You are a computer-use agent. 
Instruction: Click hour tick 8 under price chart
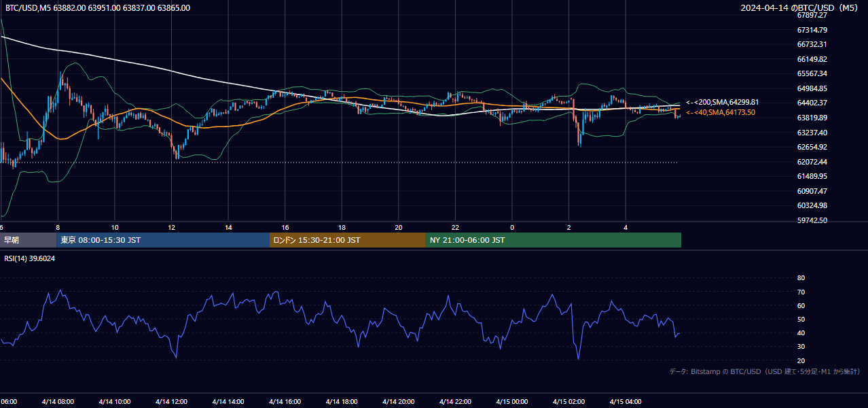58,227
